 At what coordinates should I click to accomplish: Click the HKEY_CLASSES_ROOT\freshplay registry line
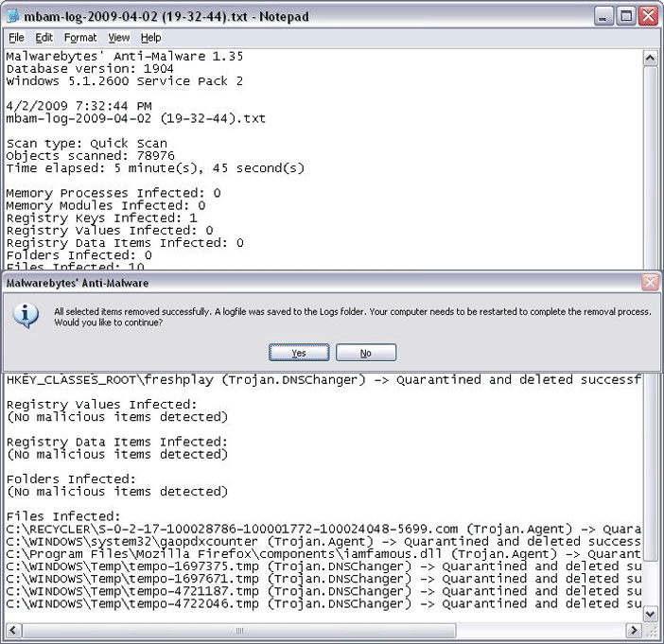322,380
